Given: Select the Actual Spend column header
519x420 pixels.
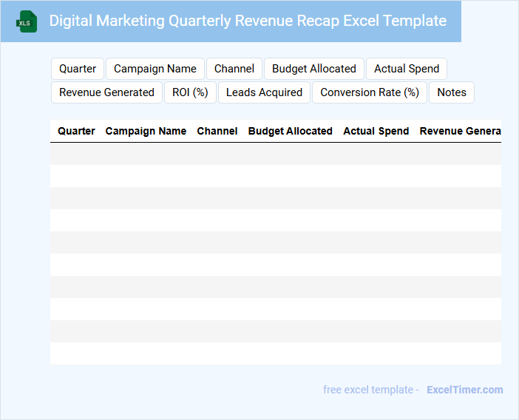Looking at the screenshot, I should pos(376,131).
